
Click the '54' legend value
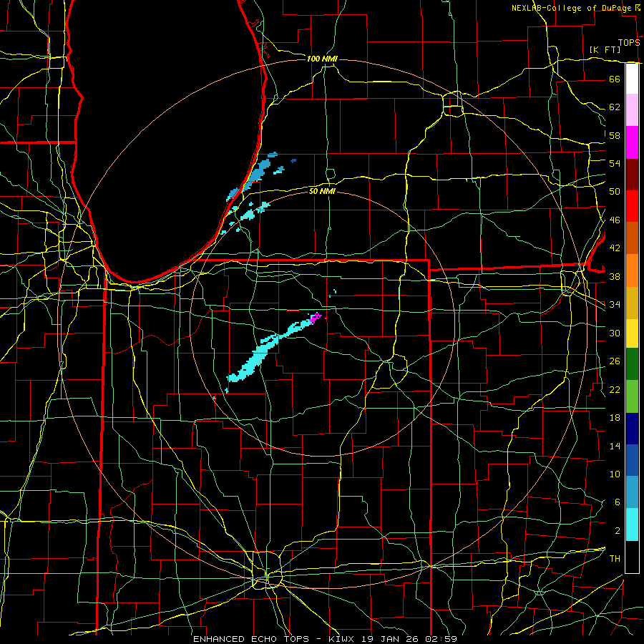[x=615, y=163]
